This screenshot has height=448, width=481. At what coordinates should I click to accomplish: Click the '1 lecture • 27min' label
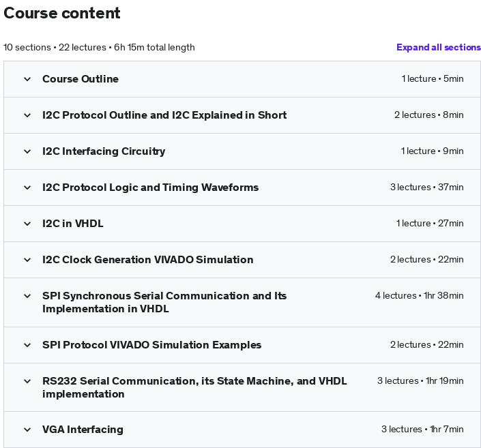click(430, 224)
